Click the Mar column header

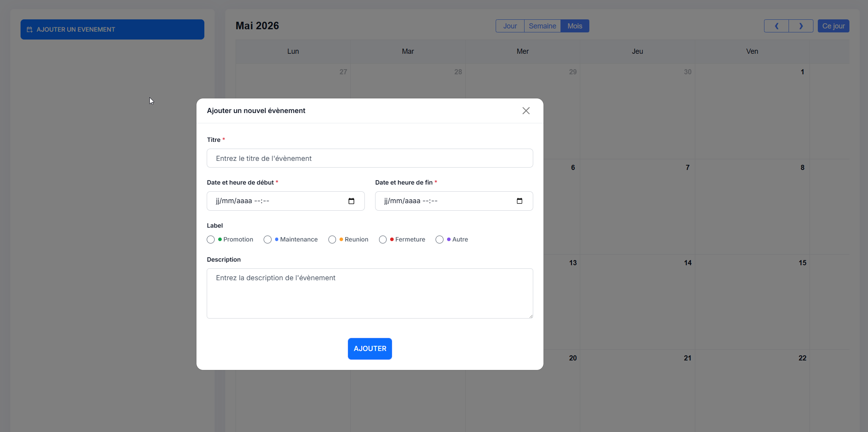(408, 51)
